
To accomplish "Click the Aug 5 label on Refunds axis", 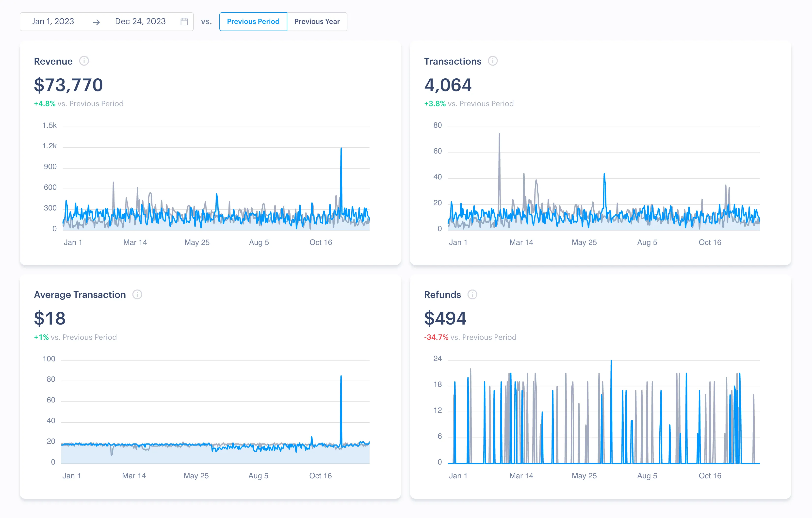I will [647, 476].
